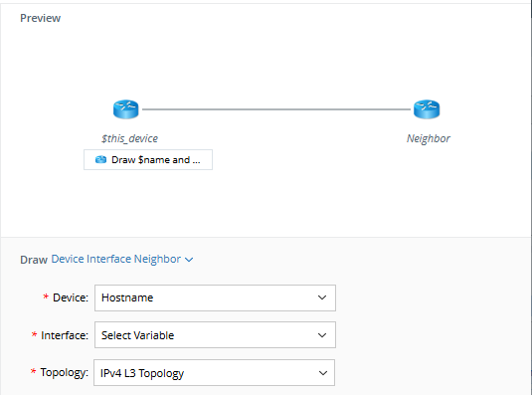532x395 pixels.
Task: Click the Interface field label
Action: [x=65, y=335]
